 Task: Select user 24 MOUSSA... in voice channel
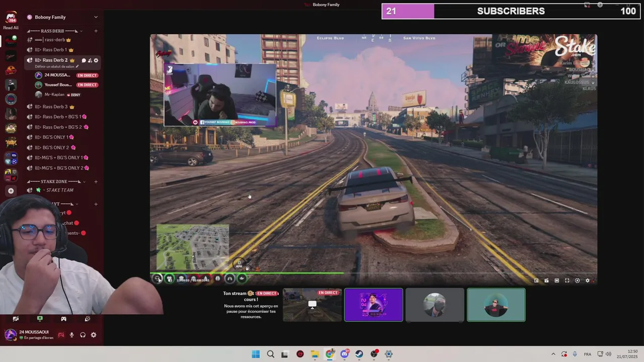pyautogui.click(x=66, y=75)
